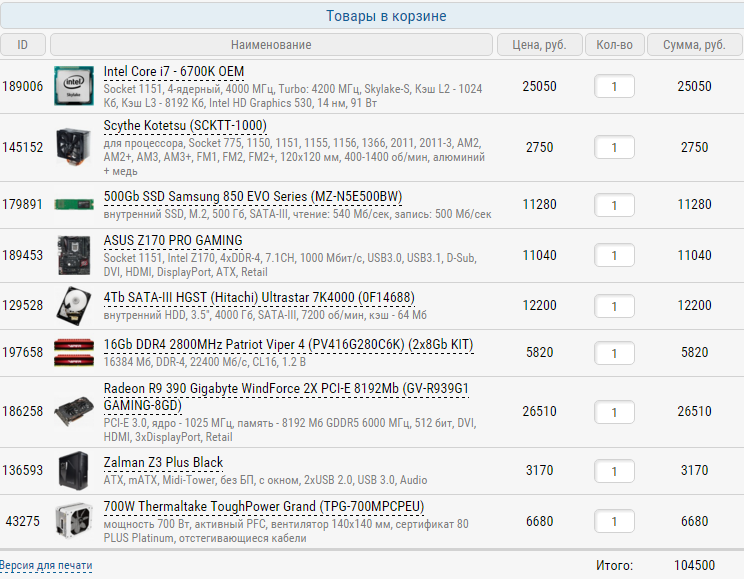Edit quantity field for Thermaltake ToughPower
Screen dimensions: 744x579
tap(614, 522)
